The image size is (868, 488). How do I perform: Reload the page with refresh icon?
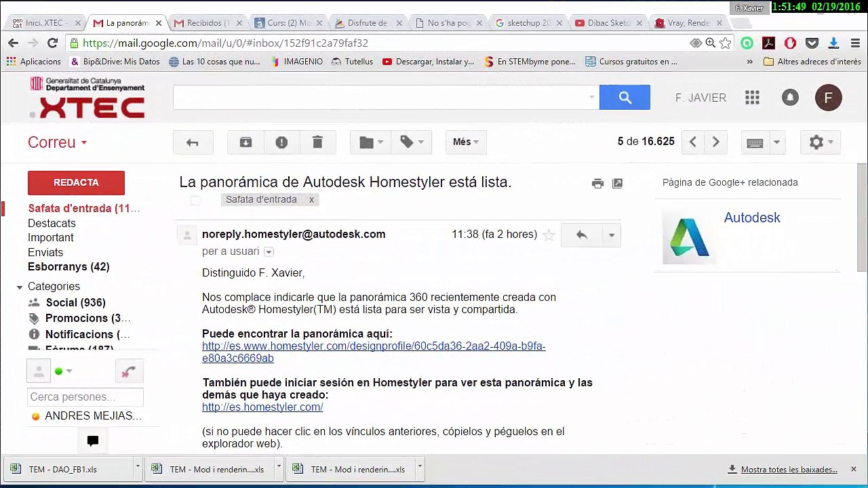[52, 43]
